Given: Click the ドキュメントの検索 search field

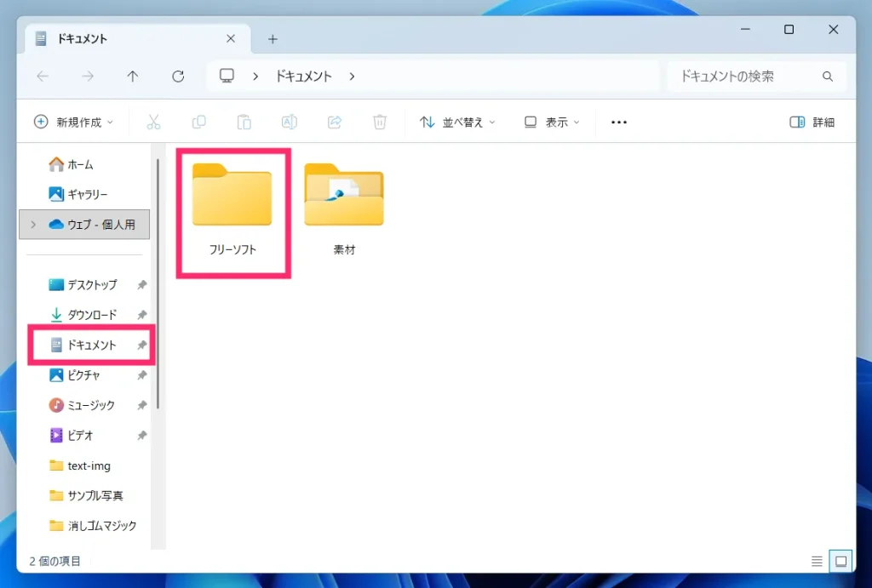Looking at the screenshot, I should coord(757,76).
